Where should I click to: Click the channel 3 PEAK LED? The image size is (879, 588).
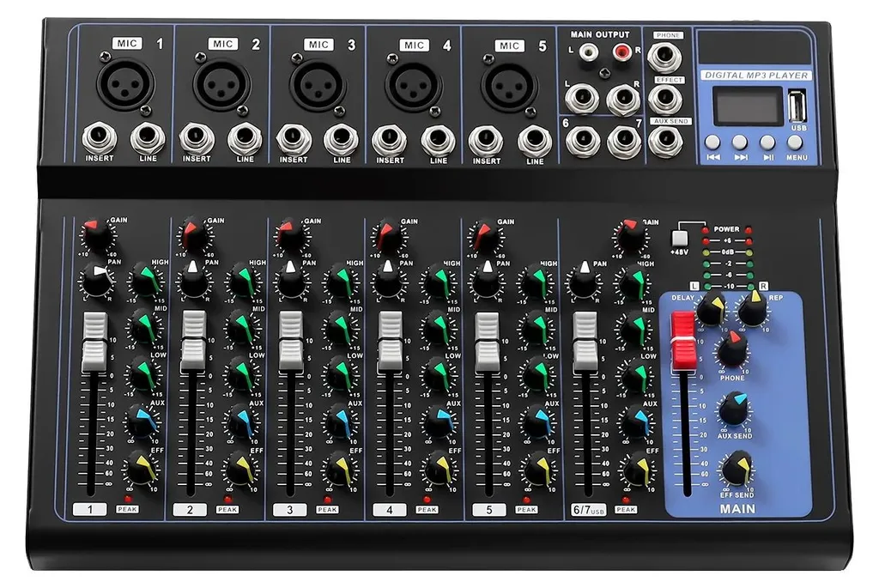click(327, 499)
